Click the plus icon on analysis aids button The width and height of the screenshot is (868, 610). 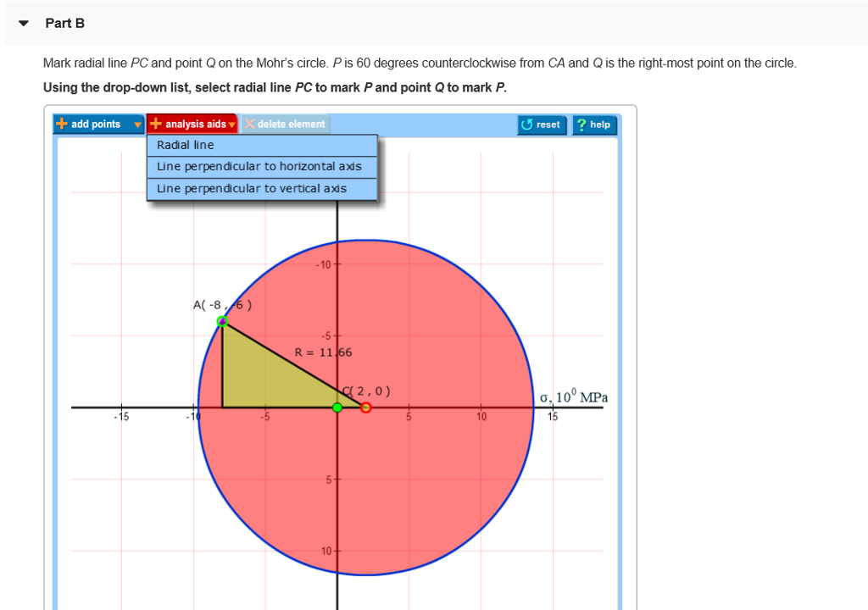click(x=156, y=124)
